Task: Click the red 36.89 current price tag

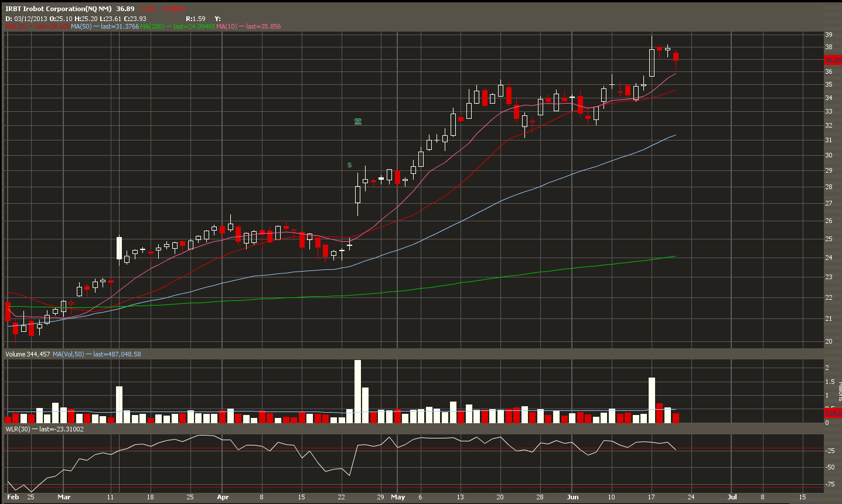Action: (x=833, y=60)
